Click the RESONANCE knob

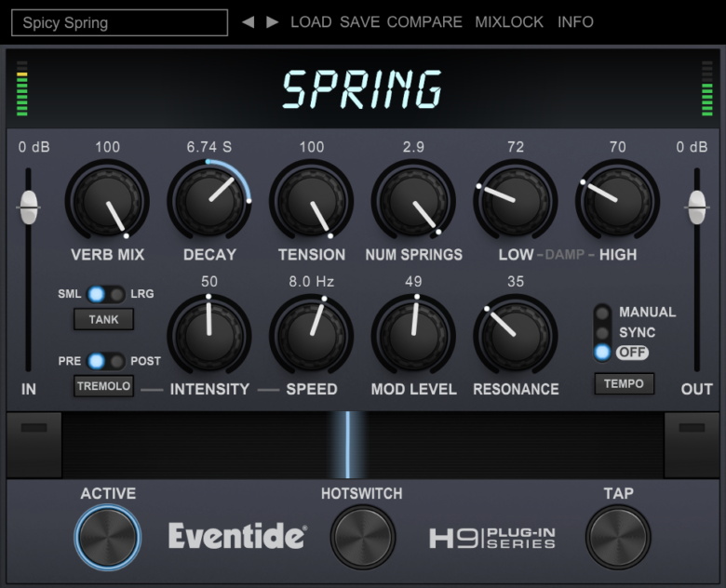click(x=516, y=336)
